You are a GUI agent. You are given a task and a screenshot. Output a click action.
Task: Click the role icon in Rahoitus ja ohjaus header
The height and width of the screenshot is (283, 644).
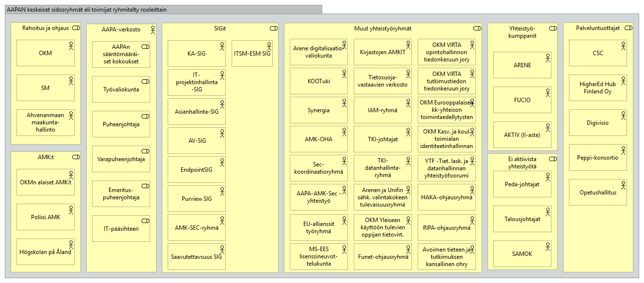click(76, 29)
